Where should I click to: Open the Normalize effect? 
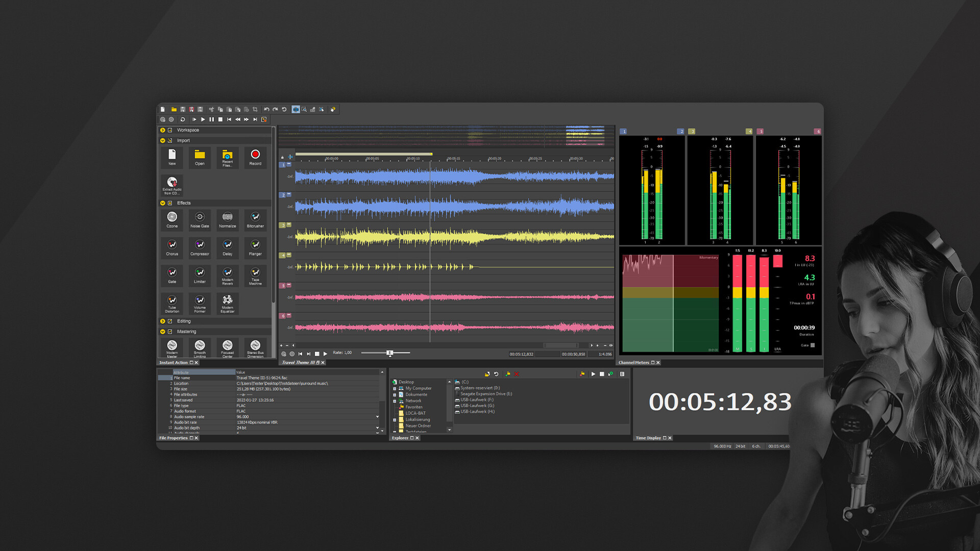click(227, 220)
